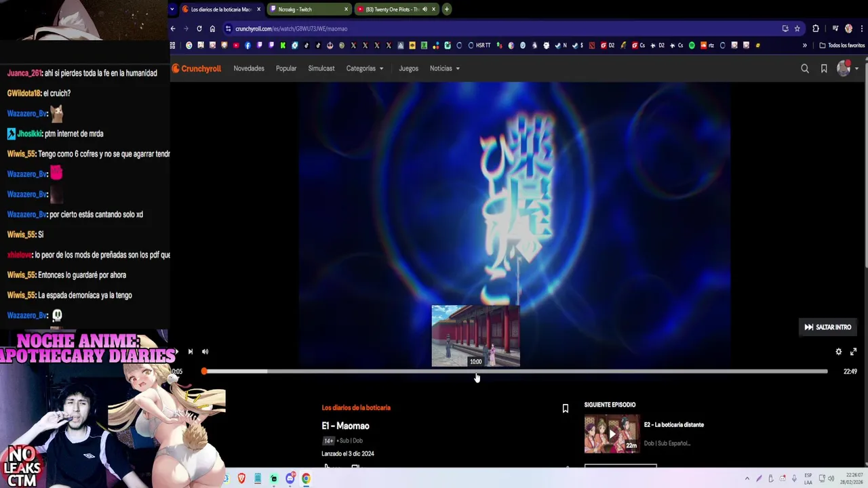Open the Chrome profile avatar
This screenshot has width=868, height=488.
[848, 28]
